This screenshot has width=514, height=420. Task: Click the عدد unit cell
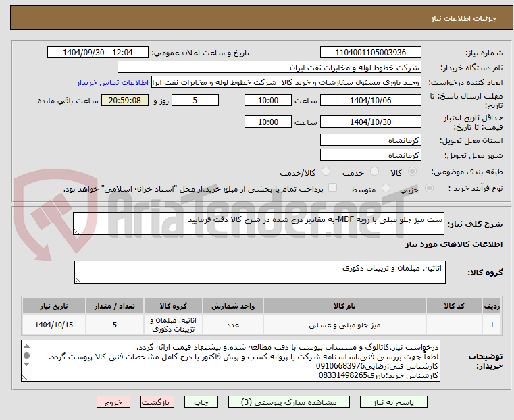[233, 325]
